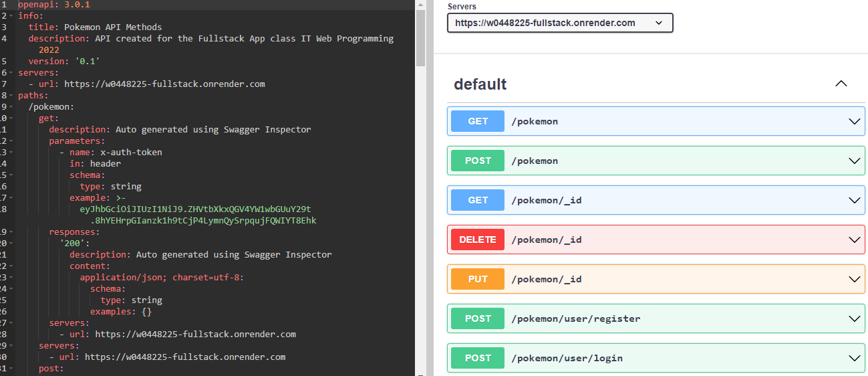Click 'in: header' line

click(96, 164)
